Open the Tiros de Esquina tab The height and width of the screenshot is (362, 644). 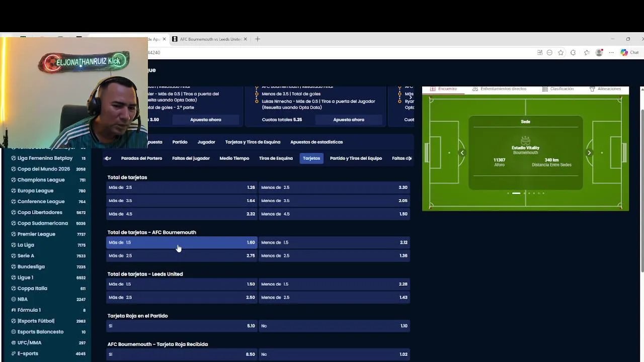276,158
